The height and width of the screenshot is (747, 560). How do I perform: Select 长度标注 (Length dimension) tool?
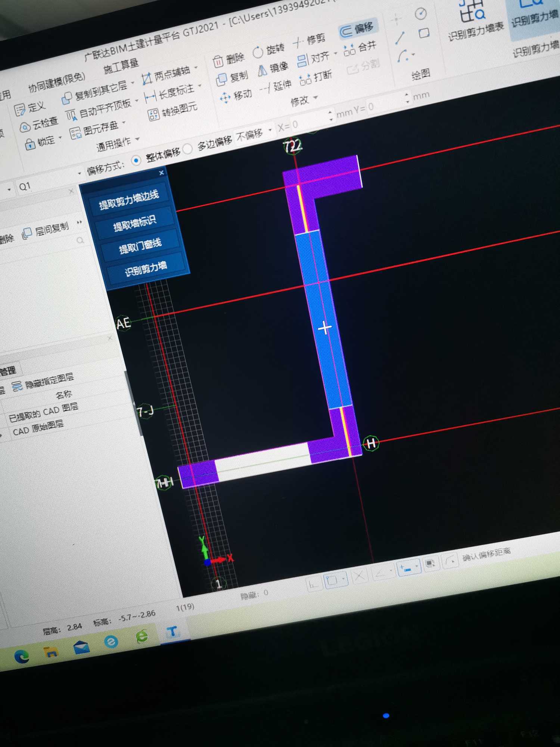point(170,93)
